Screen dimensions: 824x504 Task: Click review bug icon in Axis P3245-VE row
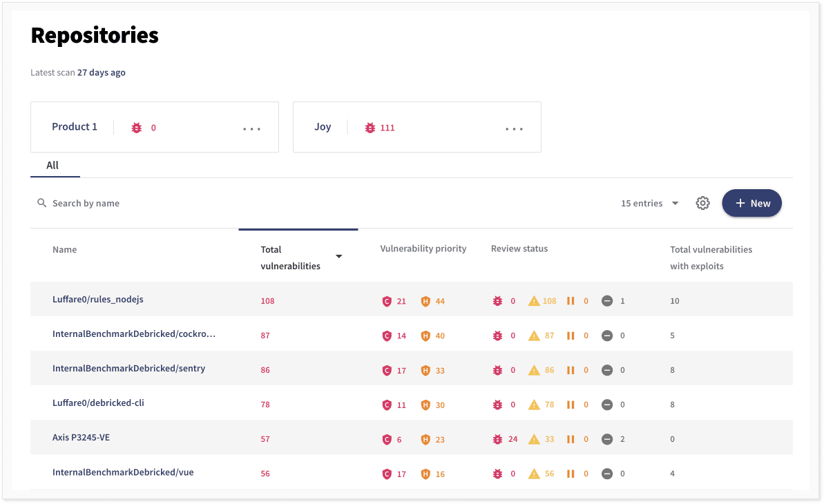click(x=497, y=439)
